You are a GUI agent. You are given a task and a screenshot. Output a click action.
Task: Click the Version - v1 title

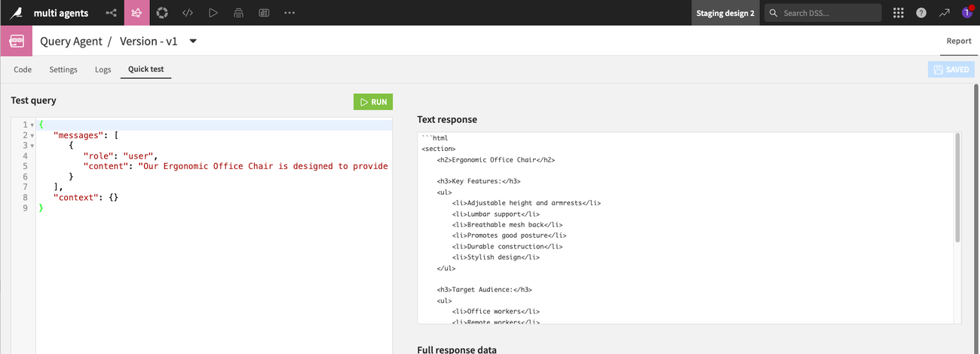click(x=149, y=42)
